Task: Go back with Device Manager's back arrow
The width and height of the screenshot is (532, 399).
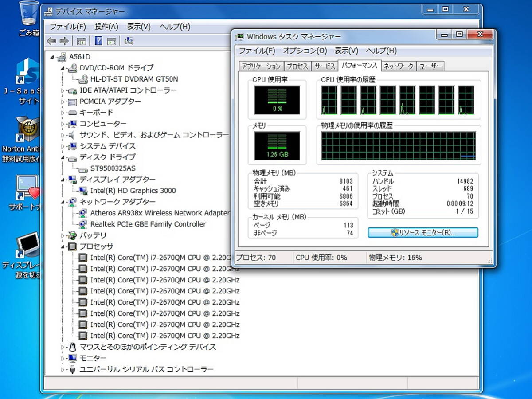Action: click(51, 41)
